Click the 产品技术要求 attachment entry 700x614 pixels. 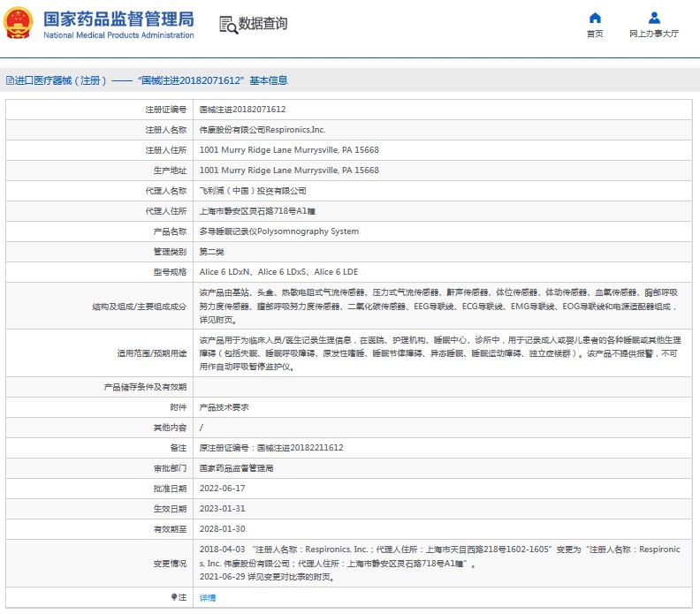pos(224,407)
